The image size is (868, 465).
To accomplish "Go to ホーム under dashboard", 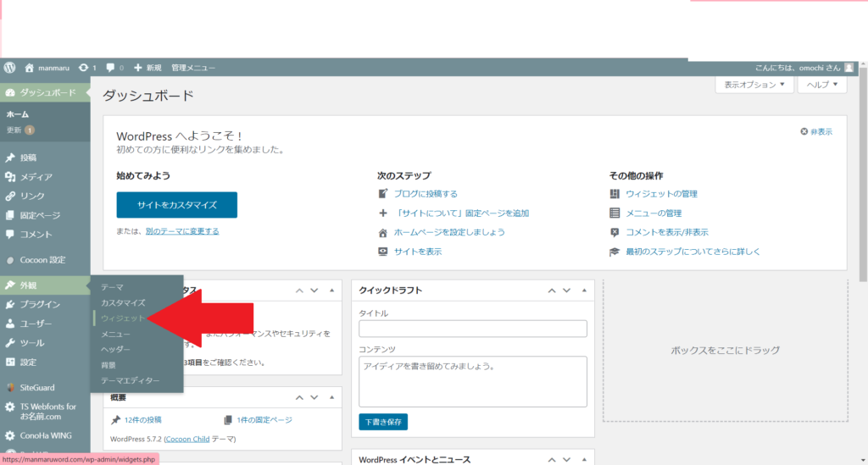I will click(x=18, y=114).
